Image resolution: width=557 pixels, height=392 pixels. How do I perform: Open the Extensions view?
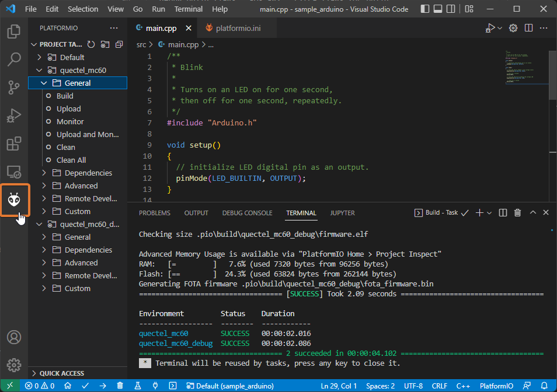[x=14, y=143]
